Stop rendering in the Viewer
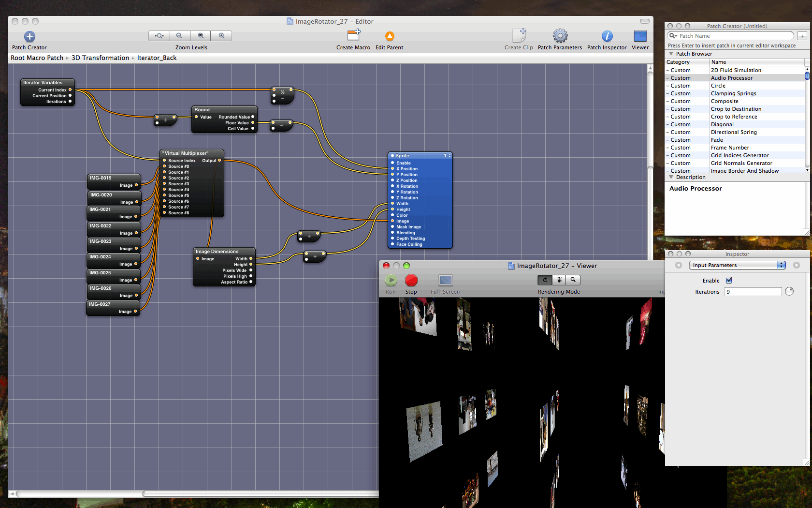Screen dimensions: 812x508 [411, 280]
